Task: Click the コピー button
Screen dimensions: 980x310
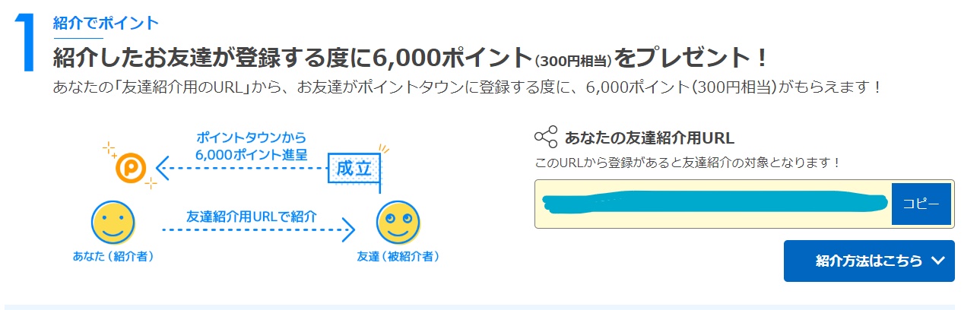Action: [x=921, y=204]
